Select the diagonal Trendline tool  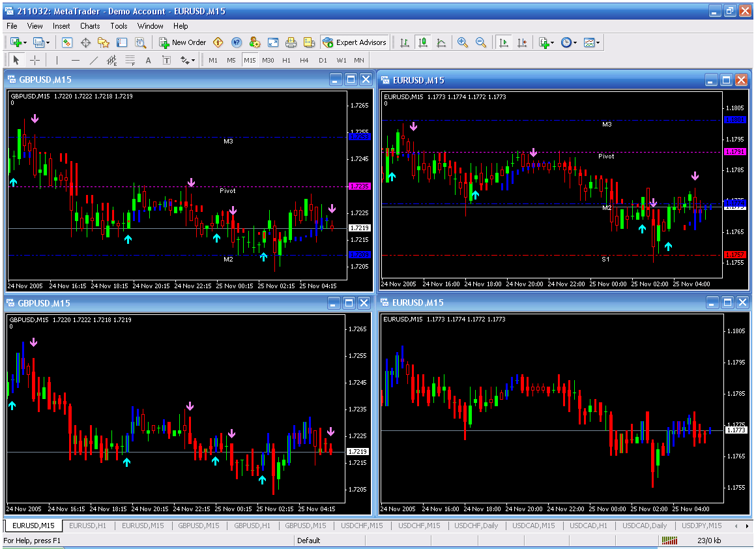point(94,60)
